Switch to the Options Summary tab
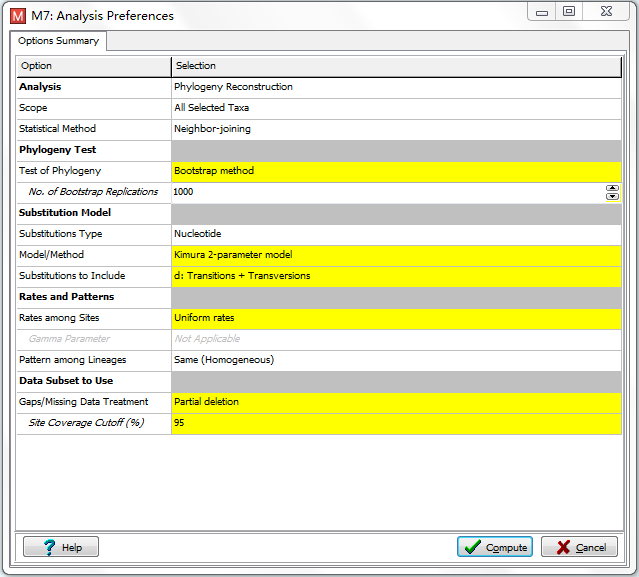The image size is (639, 577). pos(58,41)
